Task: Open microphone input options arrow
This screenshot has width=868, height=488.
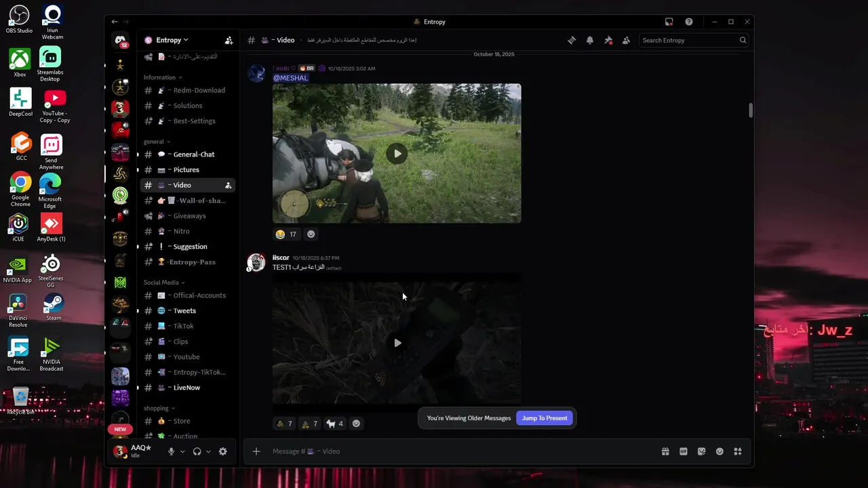Action: pos(182,451)
